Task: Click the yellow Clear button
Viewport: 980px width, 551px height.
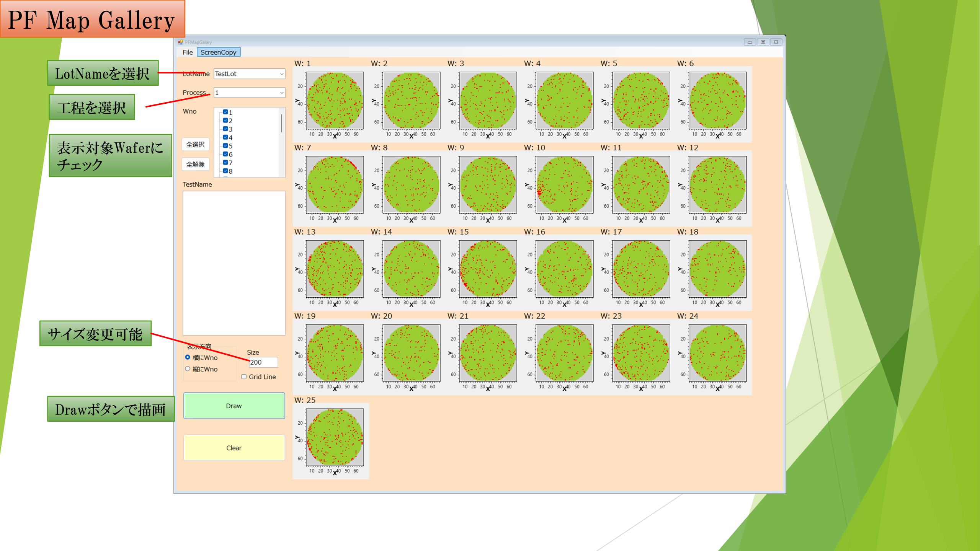Action: pyautogui.click(x=234, y=448)
